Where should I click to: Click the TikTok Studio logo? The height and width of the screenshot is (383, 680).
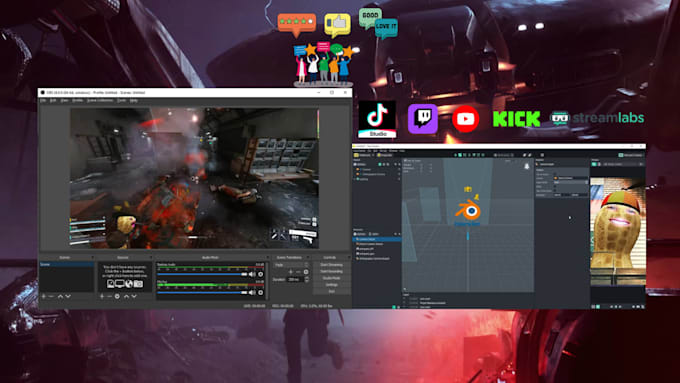pos(377,119)
